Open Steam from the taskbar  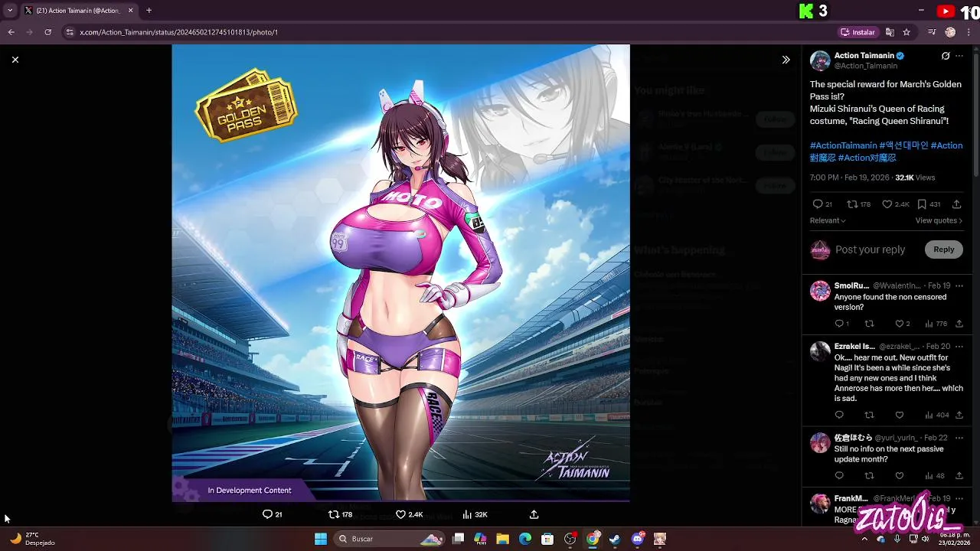(x=615, y=539)
